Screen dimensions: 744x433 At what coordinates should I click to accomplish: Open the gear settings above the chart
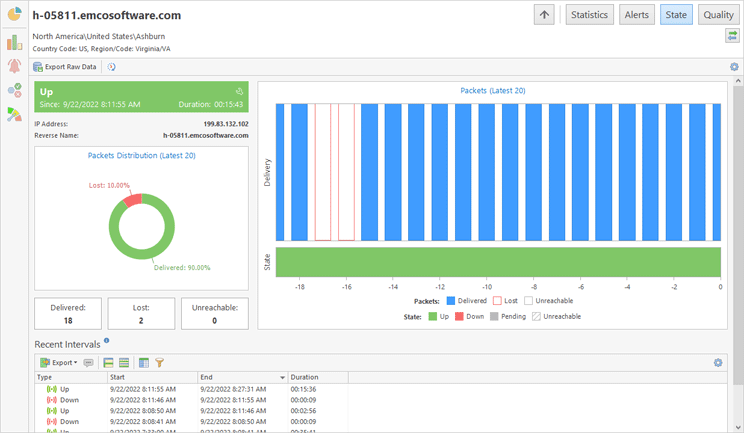click(735, 67)
